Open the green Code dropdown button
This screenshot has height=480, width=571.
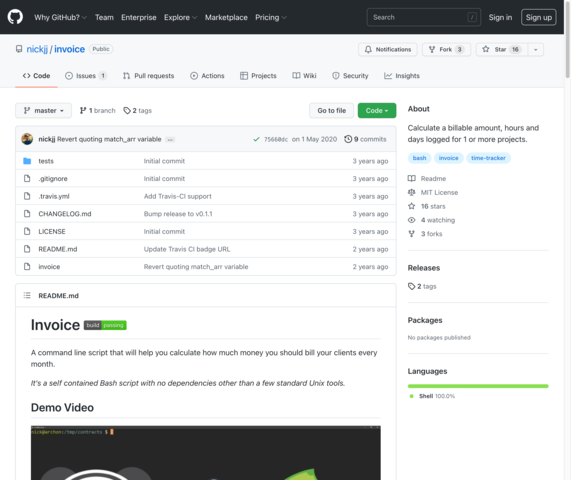coord(377,110)
